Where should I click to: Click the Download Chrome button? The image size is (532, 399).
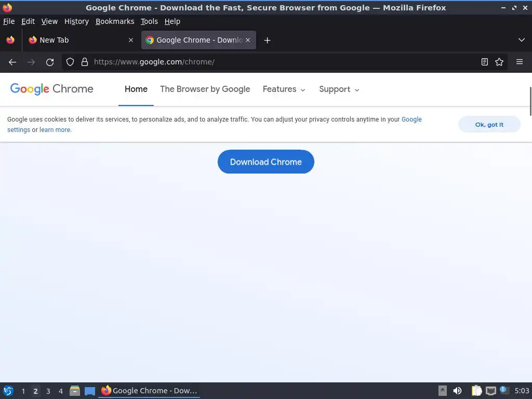(265, 162)
